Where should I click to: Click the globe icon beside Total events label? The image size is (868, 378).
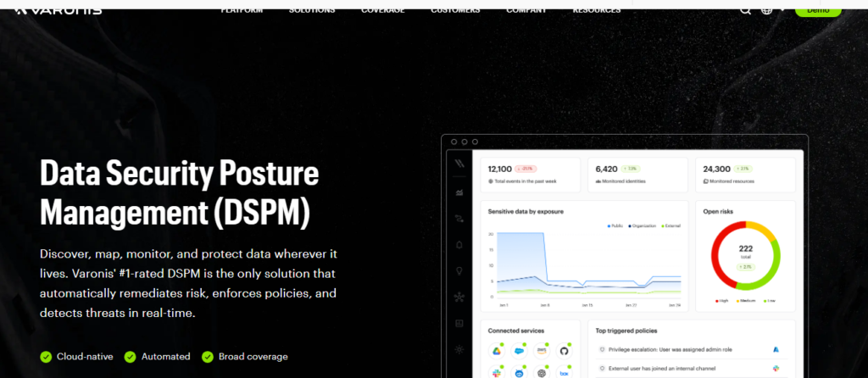pyautogui.click(x=491, y=181)
